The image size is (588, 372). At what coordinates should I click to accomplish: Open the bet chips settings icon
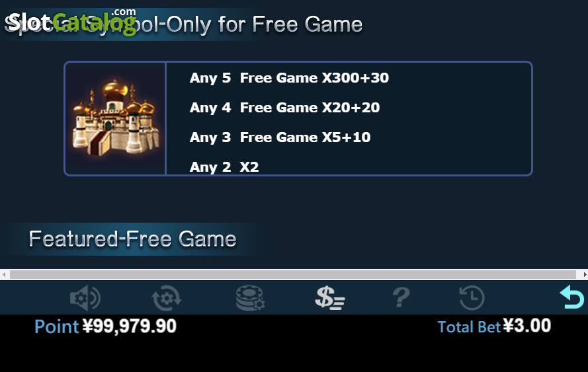[x=250, y=298]
